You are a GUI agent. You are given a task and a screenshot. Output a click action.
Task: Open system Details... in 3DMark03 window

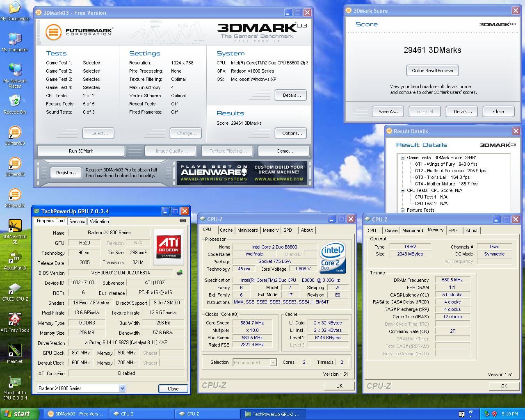(292, 95)
